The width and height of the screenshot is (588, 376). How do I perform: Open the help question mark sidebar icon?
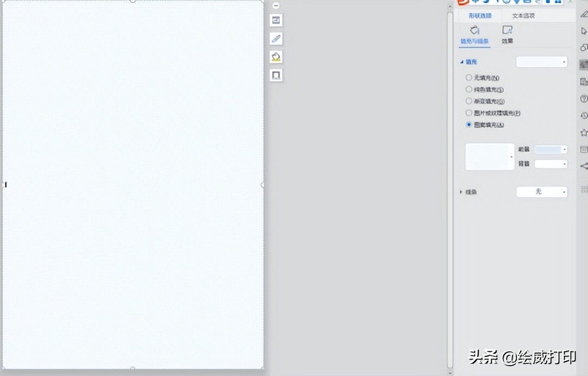point(584,98)
